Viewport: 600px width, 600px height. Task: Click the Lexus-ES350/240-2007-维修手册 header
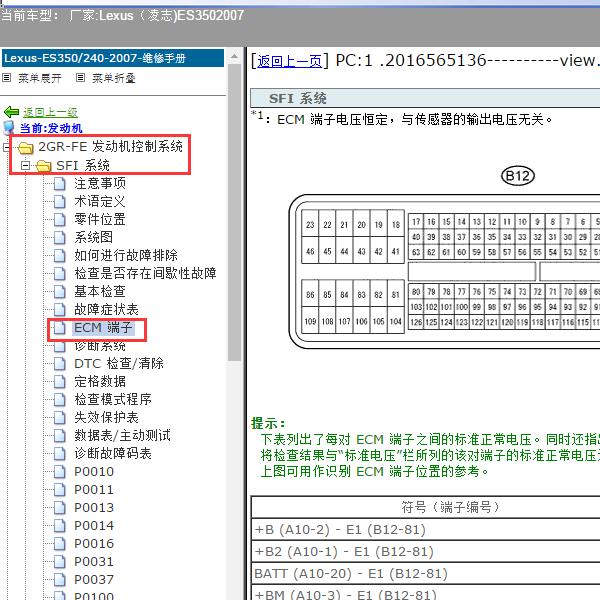pyautogui.click(x=113, y=58)
